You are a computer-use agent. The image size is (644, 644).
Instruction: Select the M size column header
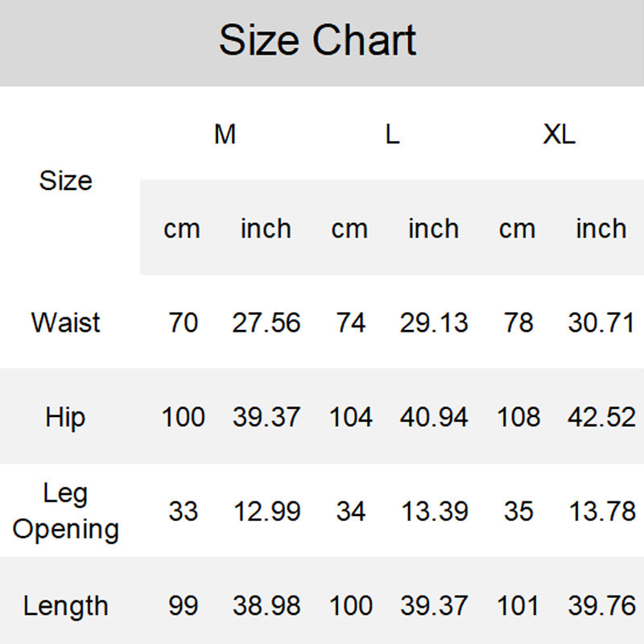pos(225,134)
